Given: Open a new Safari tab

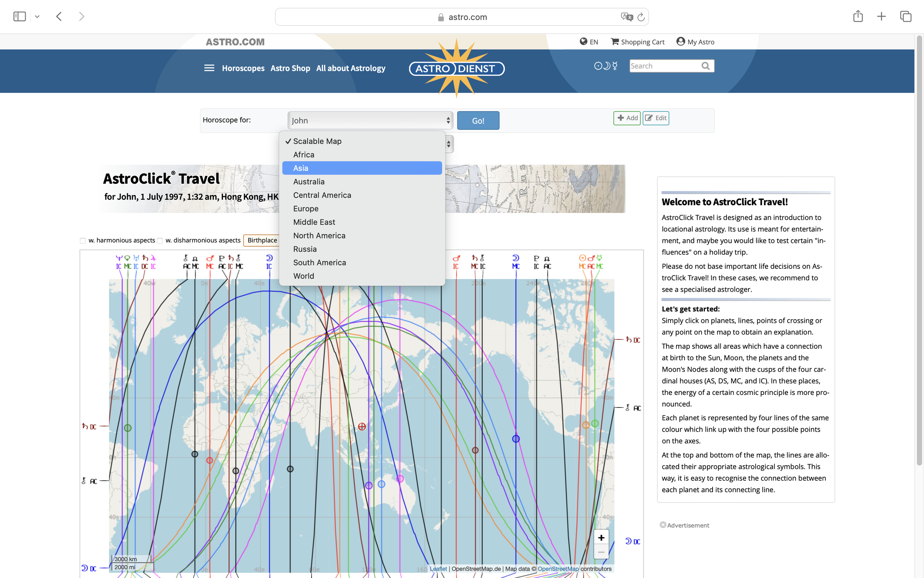Looking at the screenshot, I should [881, 16].
